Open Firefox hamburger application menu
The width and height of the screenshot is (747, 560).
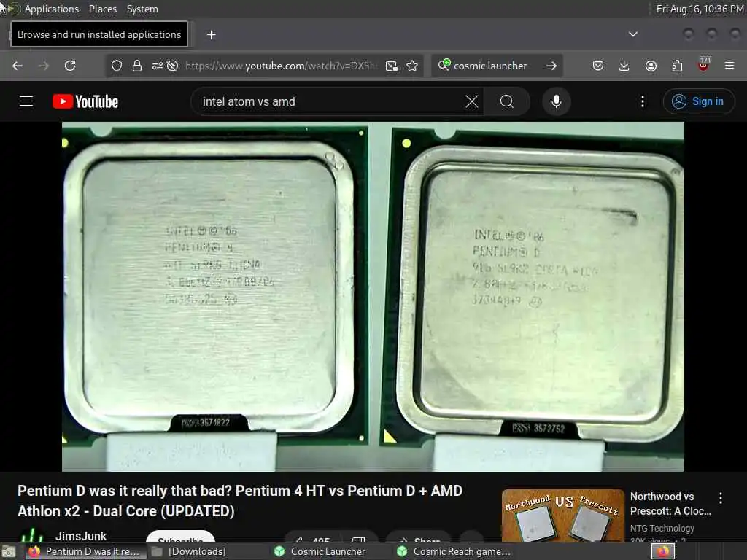729,66
